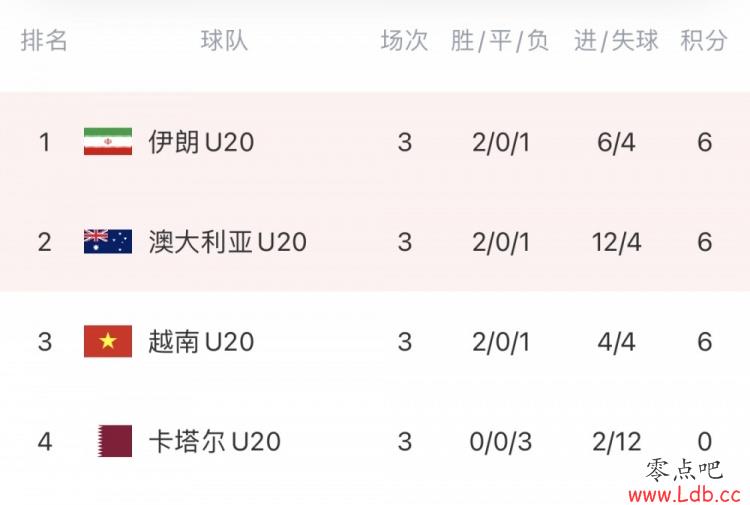Click Qatar's 0/0/3 record

click(501, 441)
